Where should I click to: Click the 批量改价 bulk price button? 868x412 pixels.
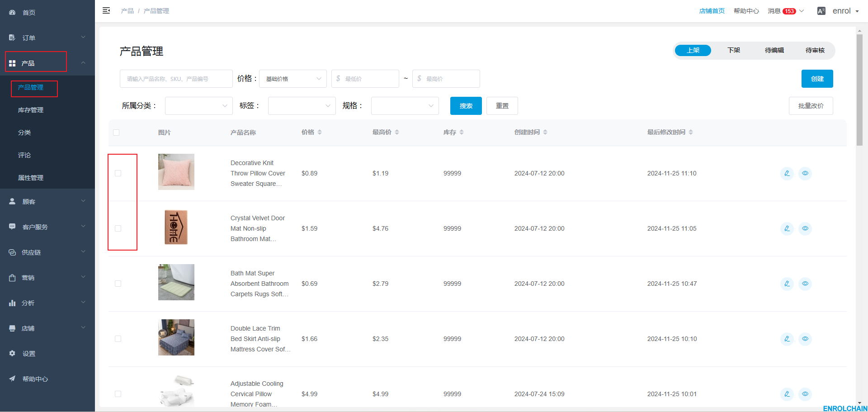(811, 106)
